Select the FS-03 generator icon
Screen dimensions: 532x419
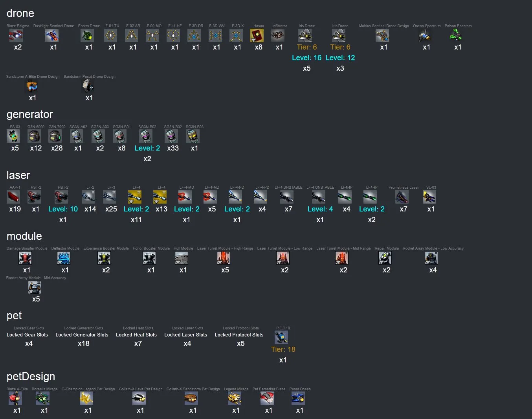[13, 137]
